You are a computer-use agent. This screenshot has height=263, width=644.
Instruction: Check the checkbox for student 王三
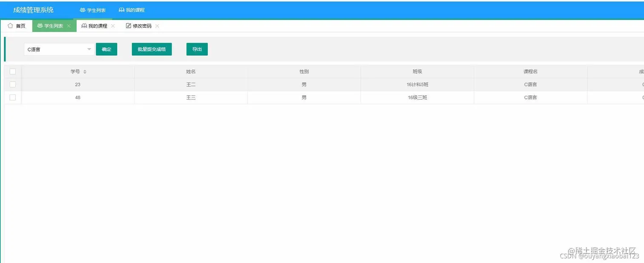13,97
